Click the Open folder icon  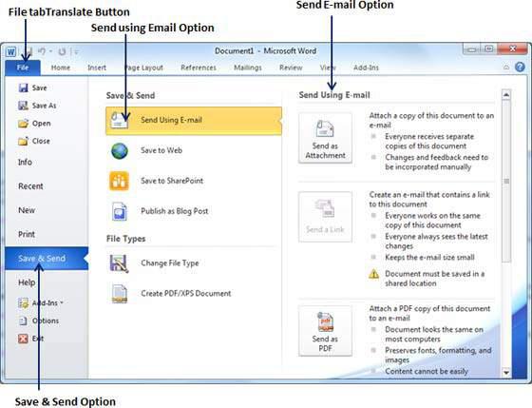(23, 124)
